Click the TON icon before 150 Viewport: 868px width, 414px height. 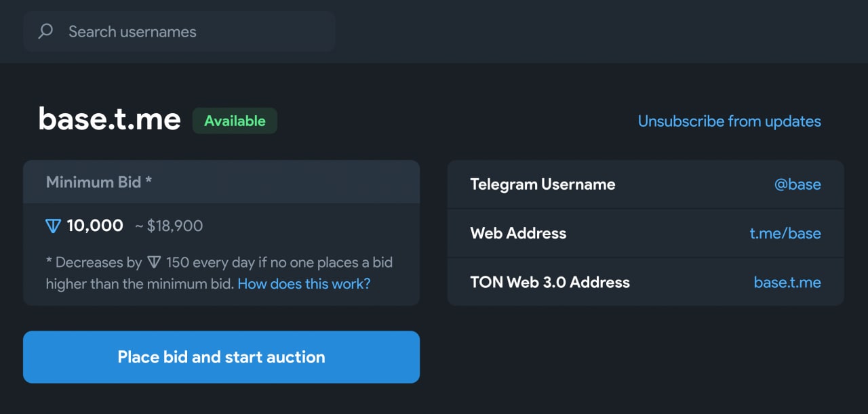[x=154, y=262]
